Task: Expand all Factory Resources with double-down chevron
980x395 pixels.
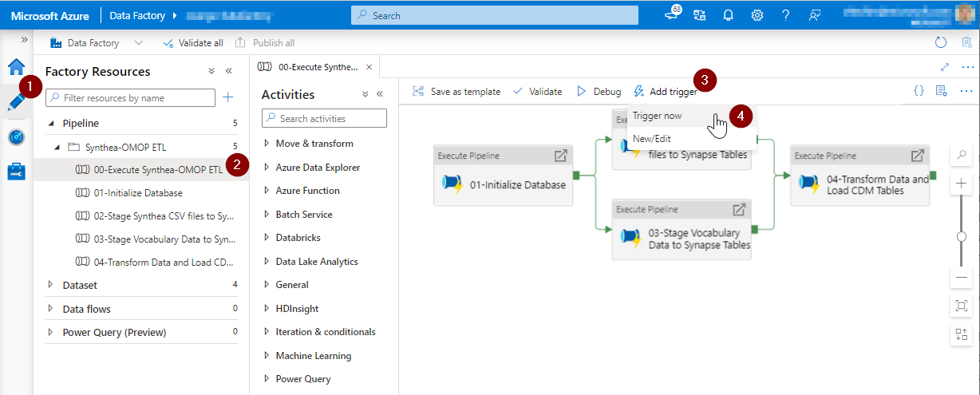Action: [x=211, y=71]
